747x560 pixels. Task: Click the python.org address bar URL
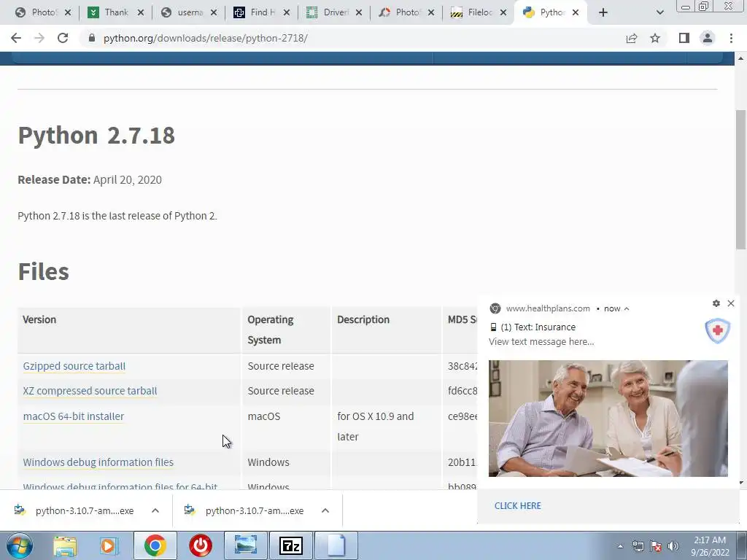tap(205, 38)
